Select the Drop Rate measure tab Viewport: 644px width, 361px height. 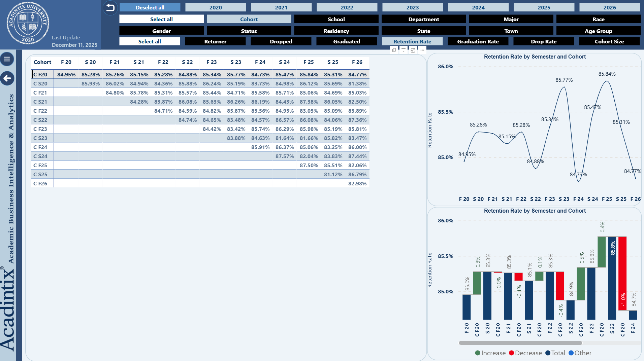[x=543, y=41]
